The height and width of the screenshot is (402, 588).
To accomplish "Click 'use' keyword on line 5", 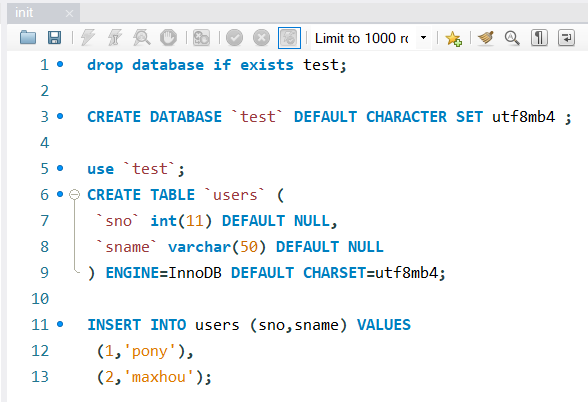I will [100, 169].
